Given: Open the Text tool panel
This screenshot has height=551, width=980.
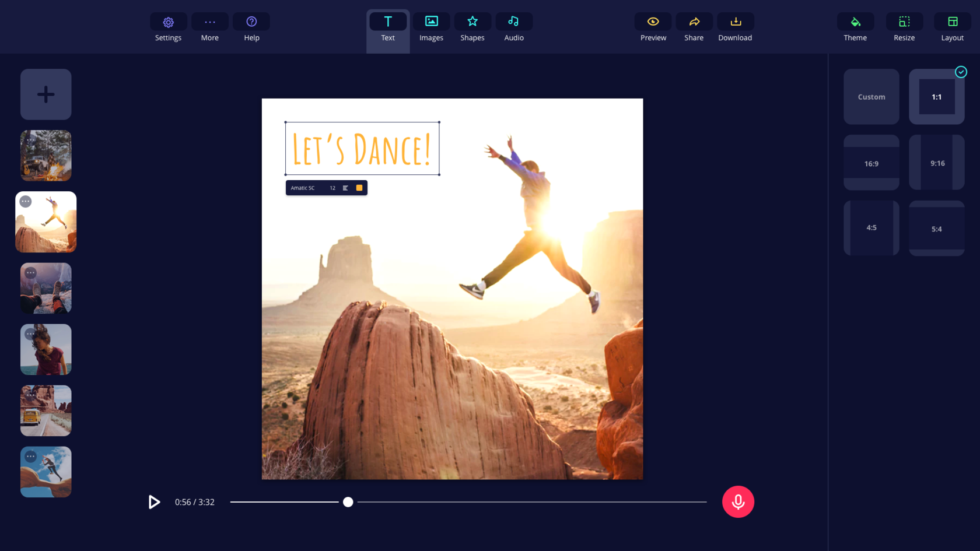Looking at the screenshot, I should click(387, 27).
